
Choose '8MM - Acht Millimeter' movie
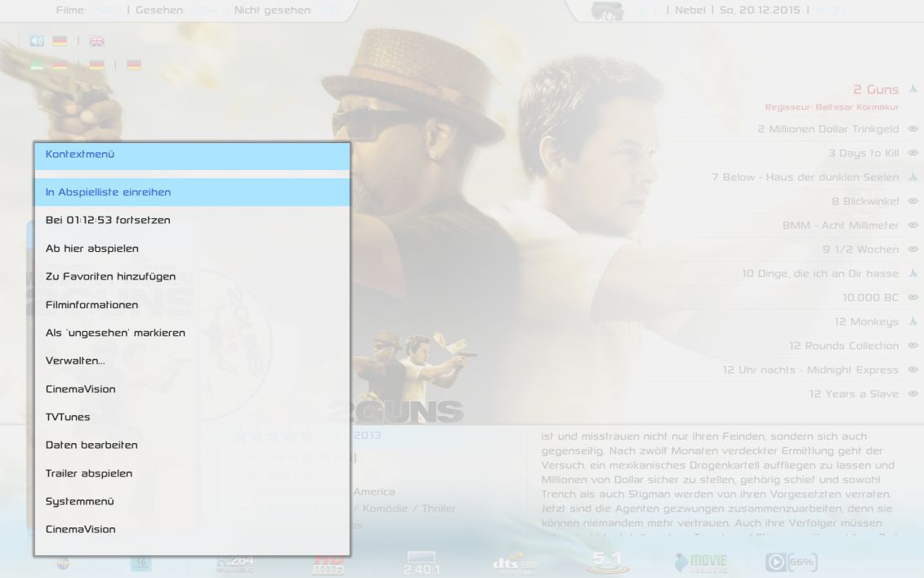pos(841,226)
